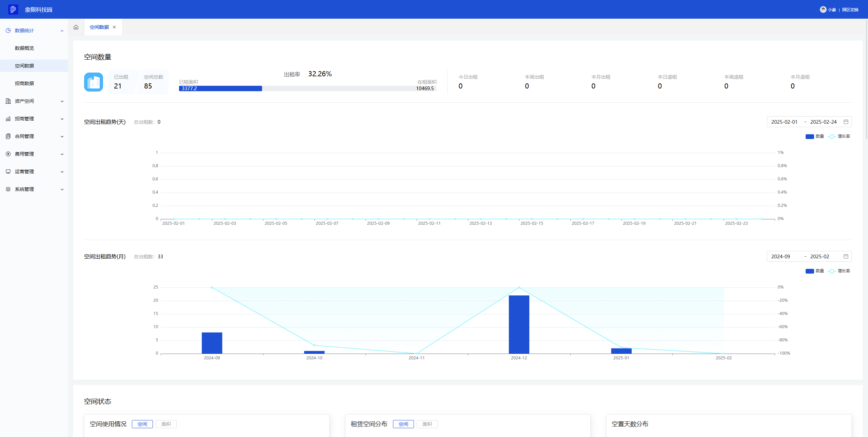This screenshot has height=437, width=868.
Task: Click the home icon tab
Action: tap(76, 27)
